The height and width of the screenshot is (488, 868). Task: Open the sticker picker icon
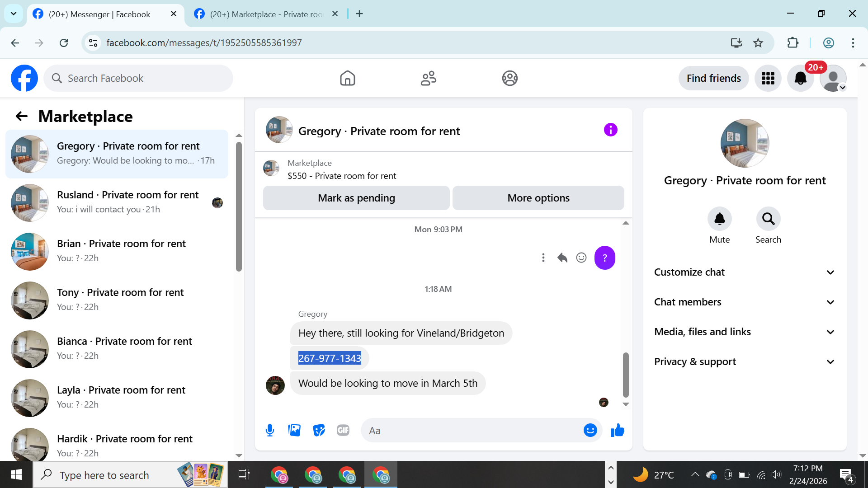click(x=319, y=430)
